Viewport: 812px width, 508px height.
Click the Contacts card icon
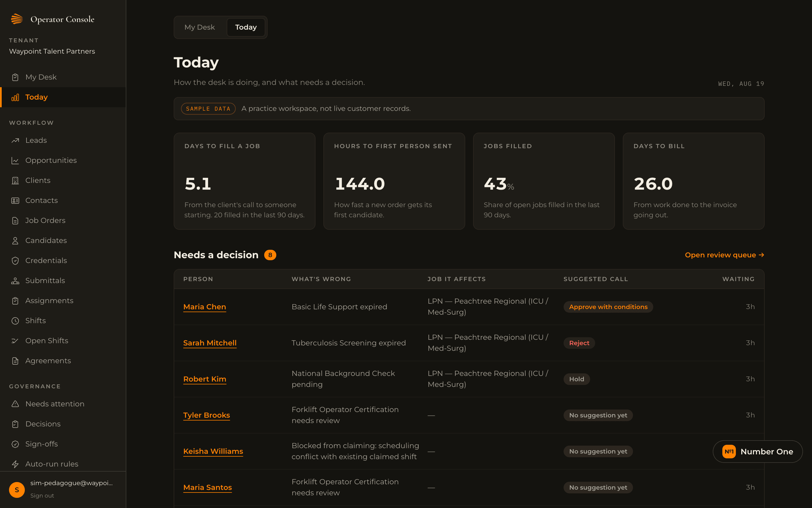tap(15, 201)
